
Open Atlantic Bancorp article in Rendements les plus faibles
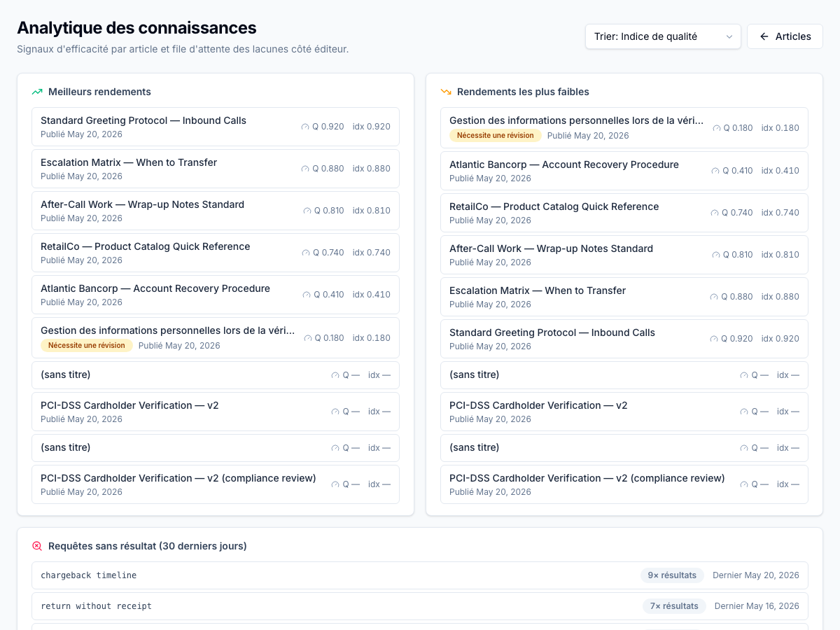[624, 171]
